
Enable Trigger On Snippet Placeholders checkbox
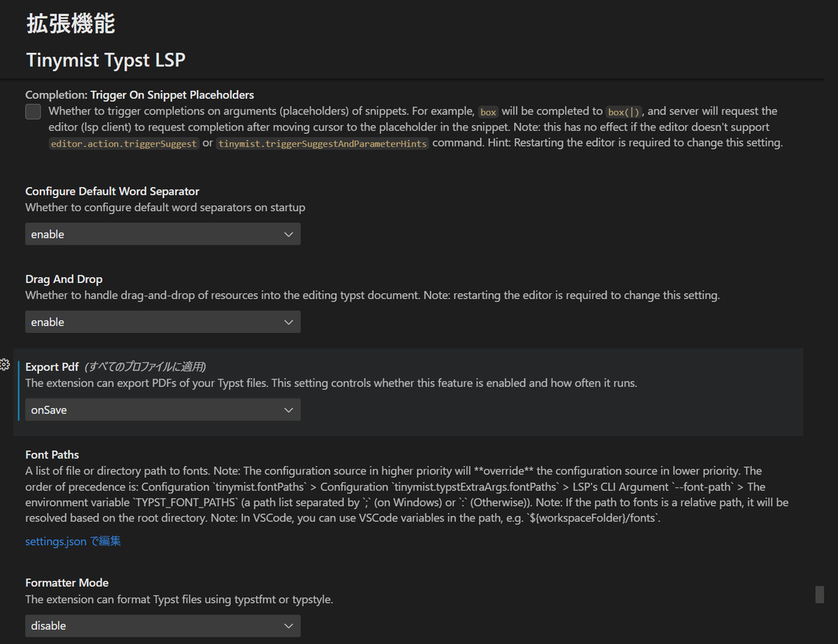[33, 112]
